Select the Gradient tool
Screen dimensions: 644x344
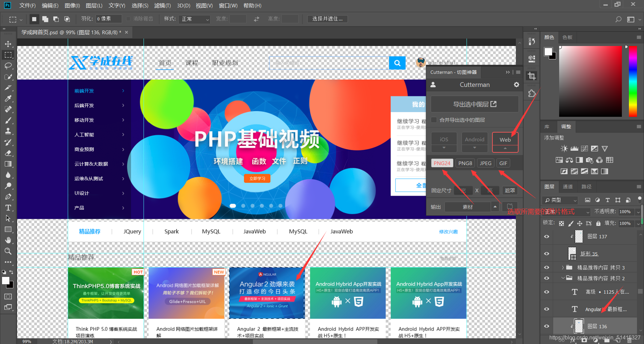point(8,164)
